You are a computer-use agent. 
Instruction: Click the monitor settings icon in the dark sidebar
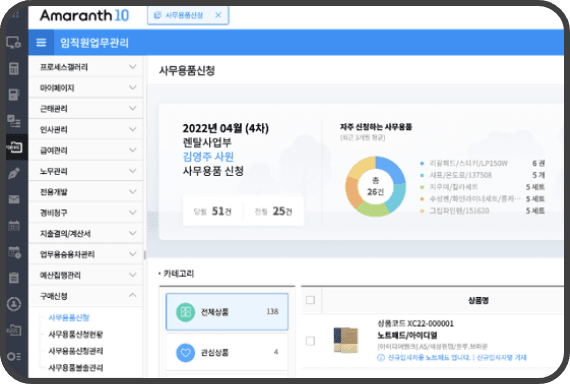tap(13, 43)
